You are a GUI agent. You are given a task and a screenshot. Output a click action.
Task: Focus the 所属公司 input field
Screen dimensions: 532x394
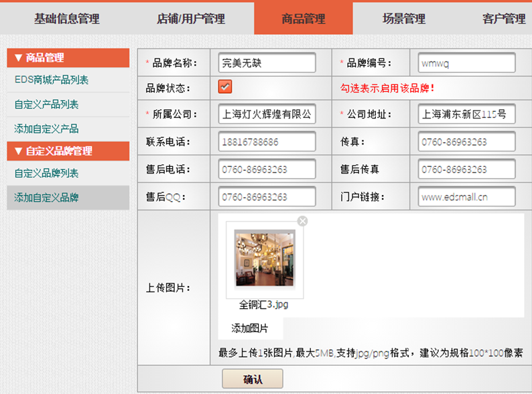267,114
